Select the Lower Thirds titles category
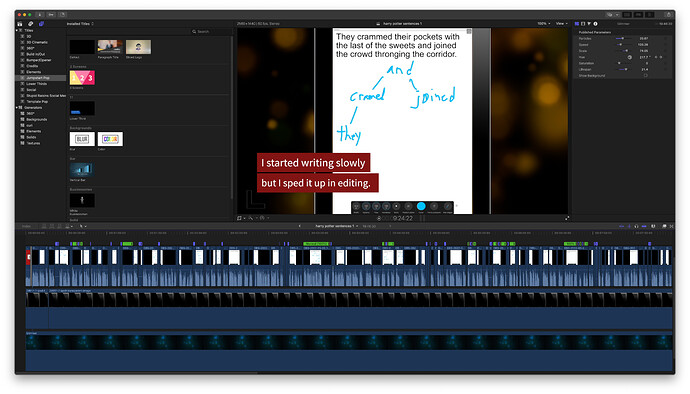Image resolution: width=690 pixels, height=394 pixels. (37, 84)
